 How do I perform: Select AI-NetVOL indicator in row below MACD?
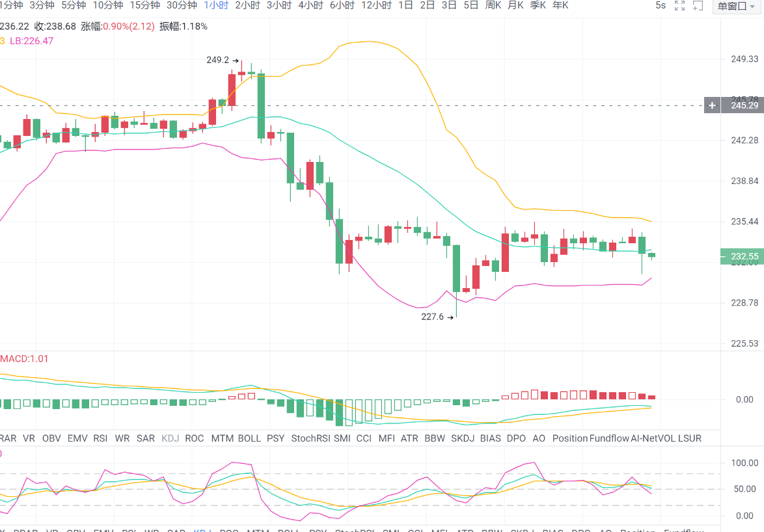coord(653,438)
